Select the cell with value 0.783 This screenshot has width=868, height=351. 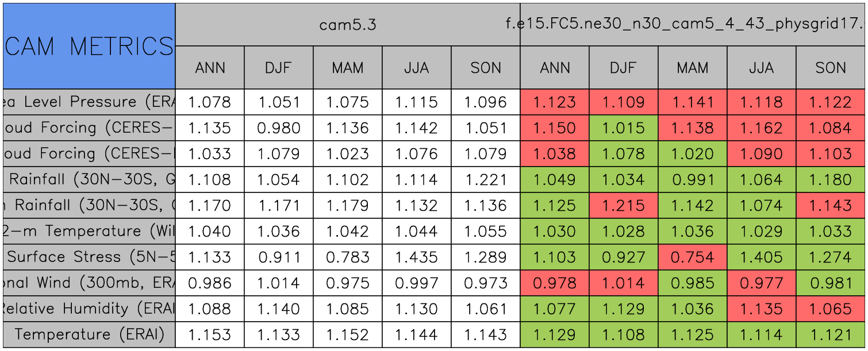(347, 257)
